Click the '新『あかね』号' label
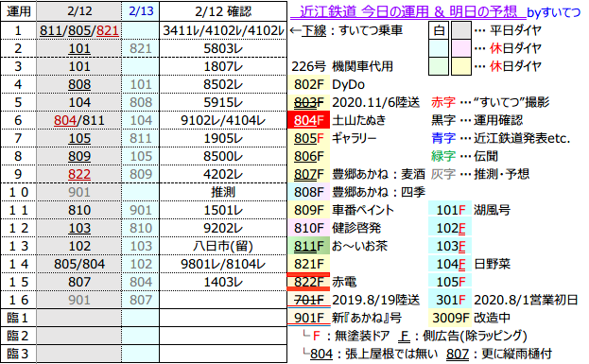589x364 pixels. [x=367, y=318]
